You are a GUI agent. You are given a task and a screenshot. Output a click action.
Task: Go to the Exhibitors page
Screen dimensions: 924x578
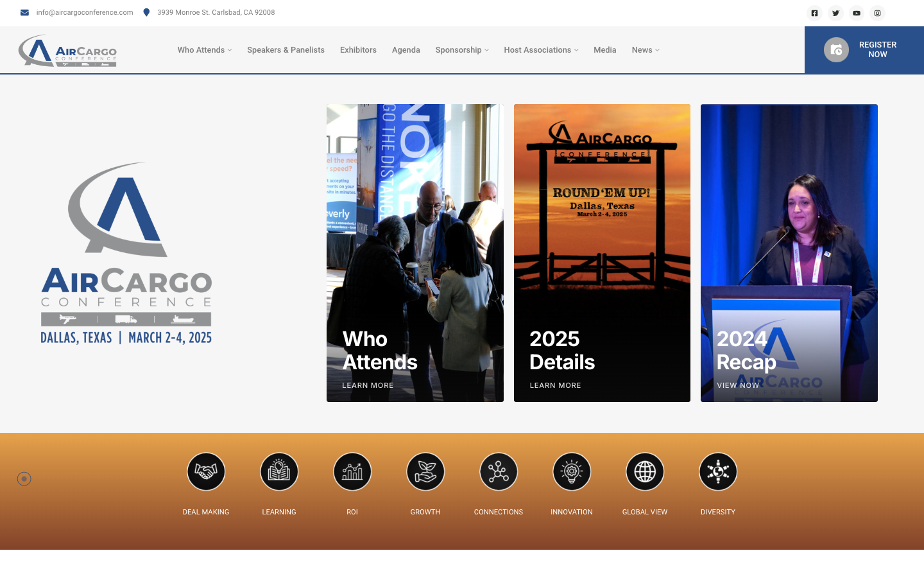pos(358,50)
